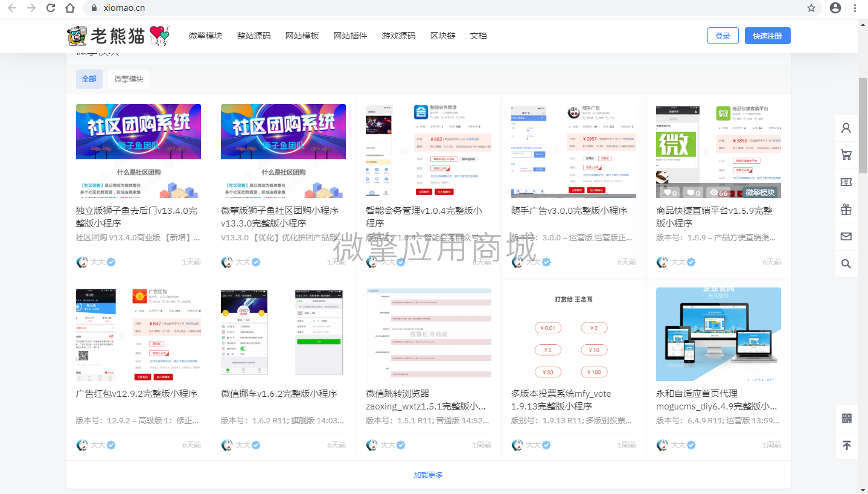Select the 全部 filter tab
Viewport: 868px width, 494px height.
coord(89,79)
